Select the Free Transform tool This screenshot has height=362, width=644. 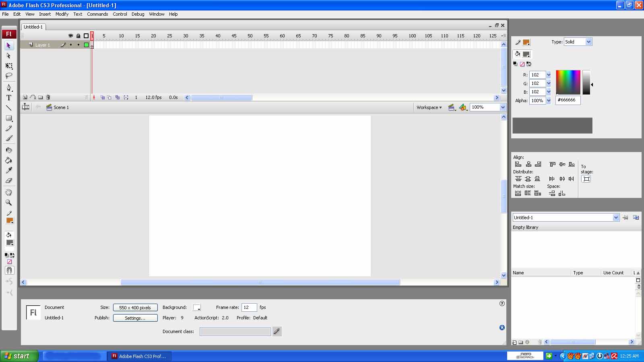click(9, 66)
